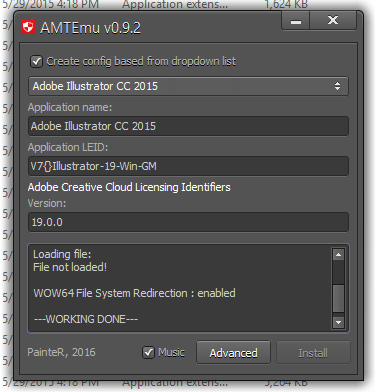Screen dimensions: 375x392
Task: Toggle the Music checkbox
Action: [x=148, y=352]
